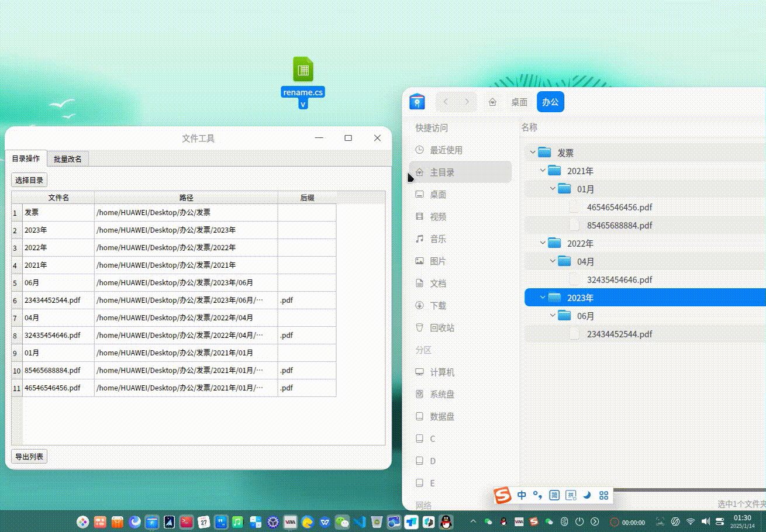Click the forward arrow in file manager
This screenshot has width=766, height=532.
[x=467, y=102]
